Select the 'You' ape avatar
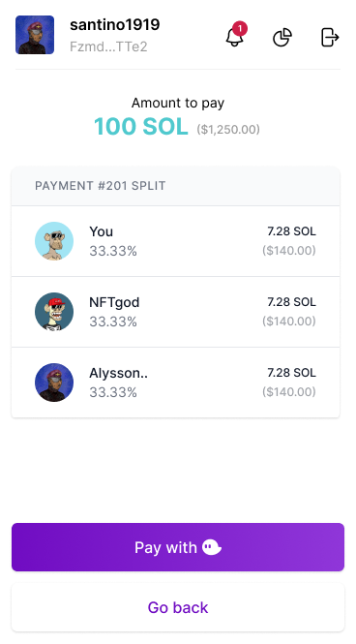This screenshot has height=644, width=356. (54, 241)
